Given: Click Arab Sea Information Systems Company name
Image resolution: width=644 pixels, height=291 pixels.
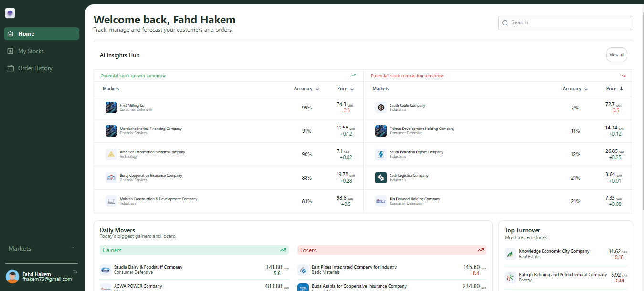Looking at the screenshot, I should pyautogui.click(x=152, y=152).
